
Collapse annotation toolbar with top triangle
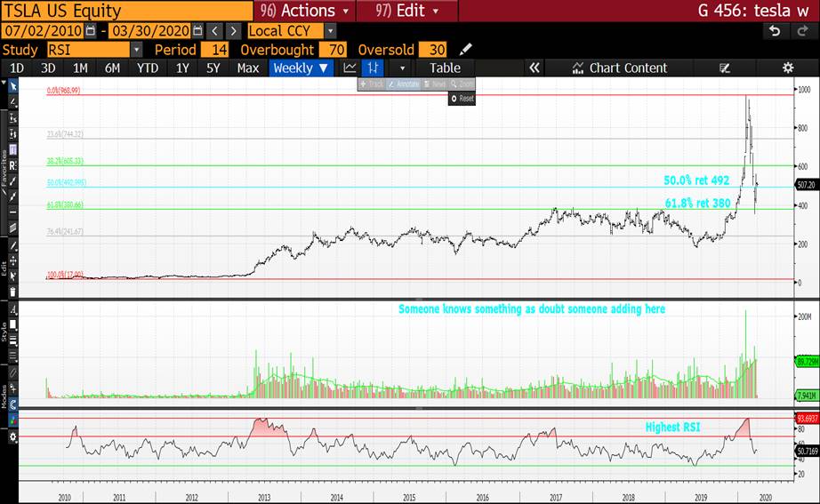(4, 84)
